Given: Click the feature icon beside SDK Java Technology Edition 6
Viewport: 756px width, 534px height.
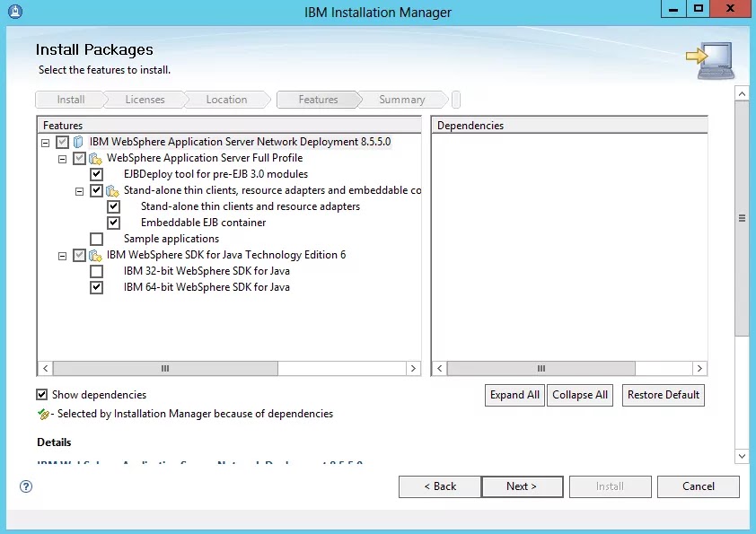Looking at the screenshot, I should 95,255.
